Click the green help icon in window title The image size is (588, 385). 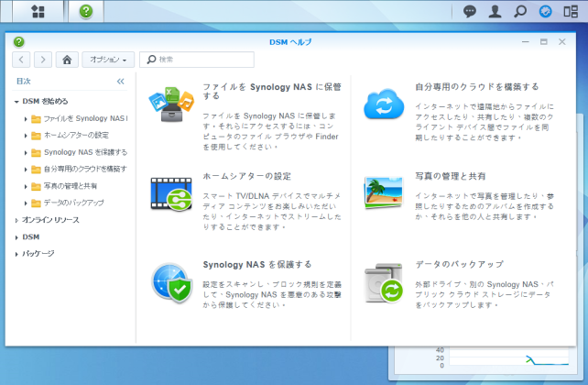tap(18, 42)
